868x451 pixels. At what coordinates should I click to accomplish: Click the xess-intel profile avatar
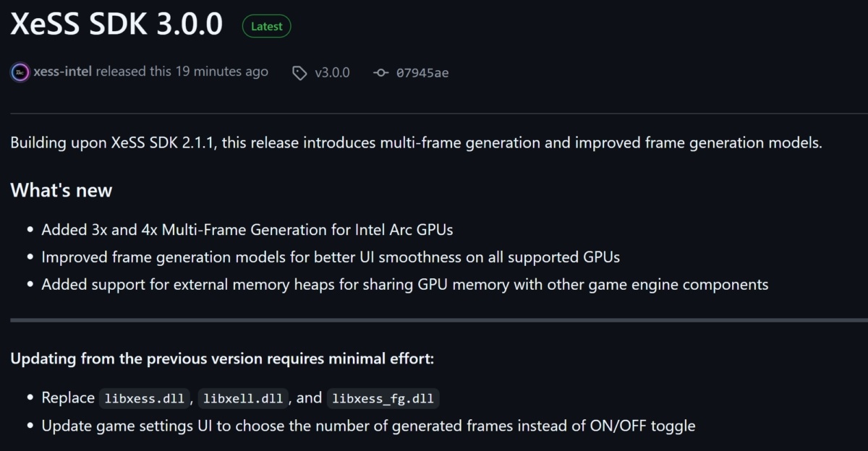click(x=20, y=72)
